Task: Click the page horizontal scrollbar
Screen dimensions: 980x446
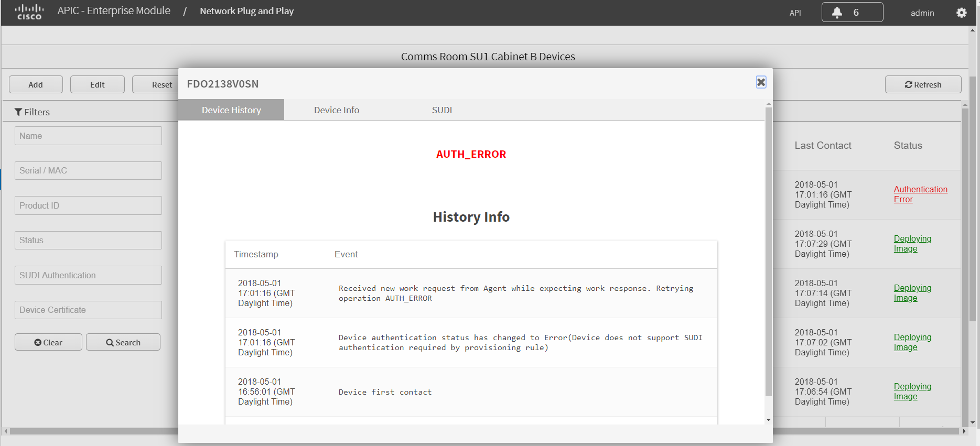Action: [485, 431]
